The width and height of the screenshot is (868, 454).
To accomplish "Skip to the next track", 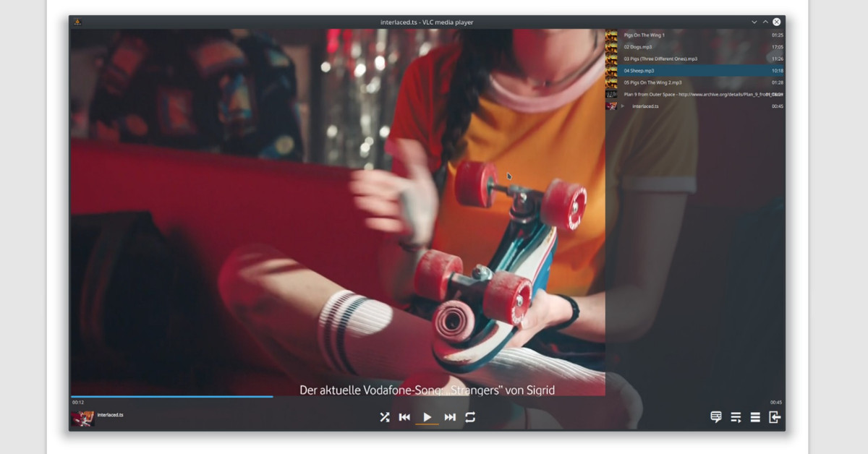I will coord(450,417).
